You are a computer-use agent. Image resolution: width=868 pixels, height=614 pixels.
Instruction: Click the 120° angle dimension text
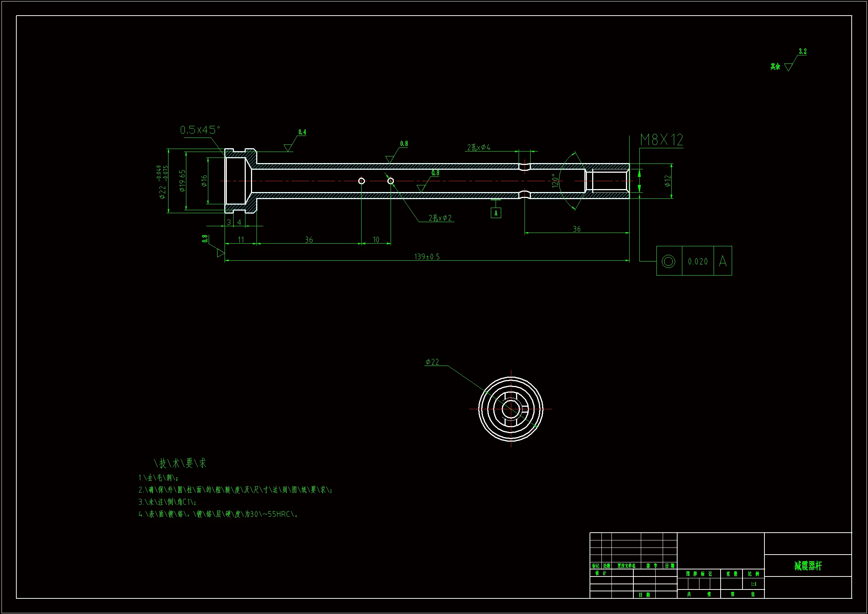click(555, 181)
